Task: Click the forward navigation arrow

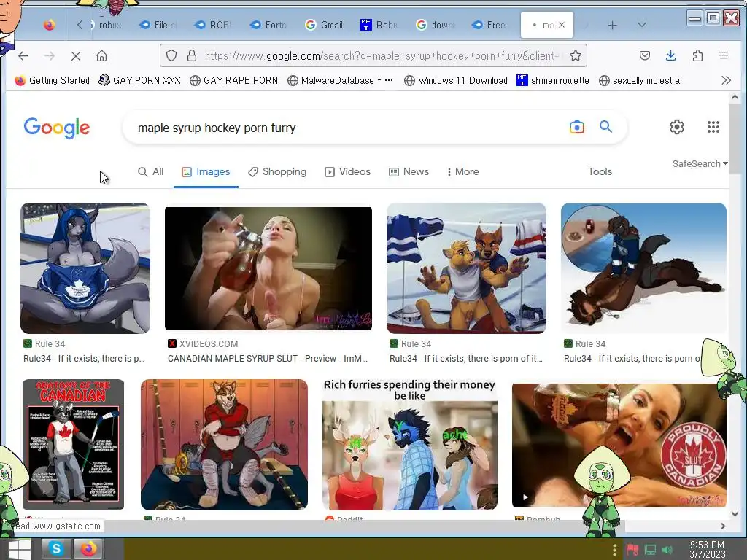Action: pos(50,55)
